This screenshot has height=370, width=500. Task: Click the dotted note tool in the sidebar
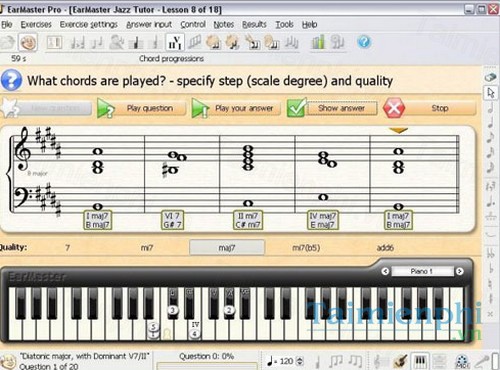click(x=491, y=201)
